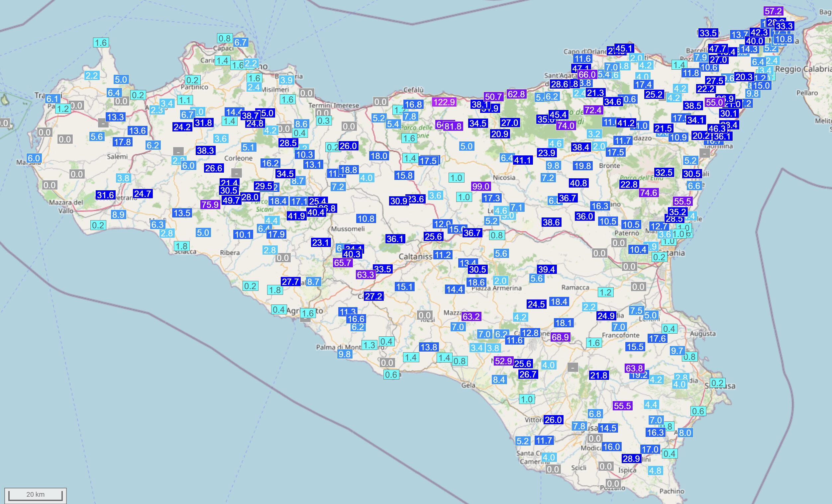Select the 26.6 dark blue marker
This screenshot has height=504, width=832.
click(x=214, y=168)
